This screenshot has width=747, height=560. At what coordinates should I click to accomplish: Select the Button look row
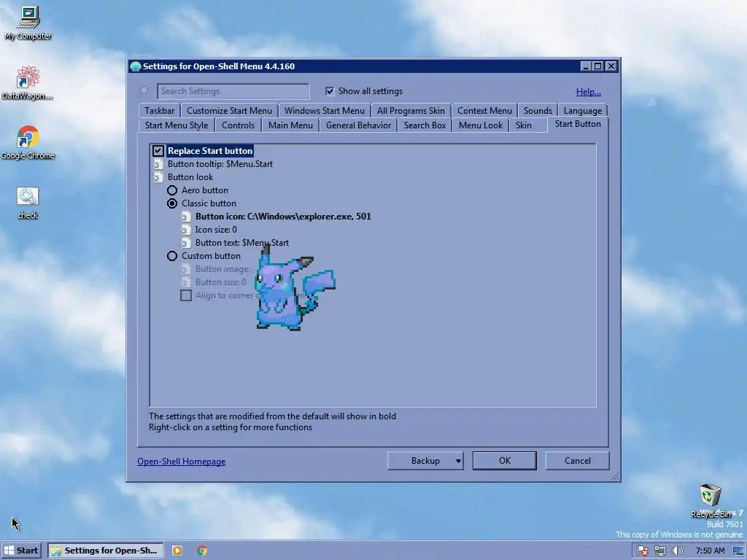pyautogui.click(x=190, y=177)
